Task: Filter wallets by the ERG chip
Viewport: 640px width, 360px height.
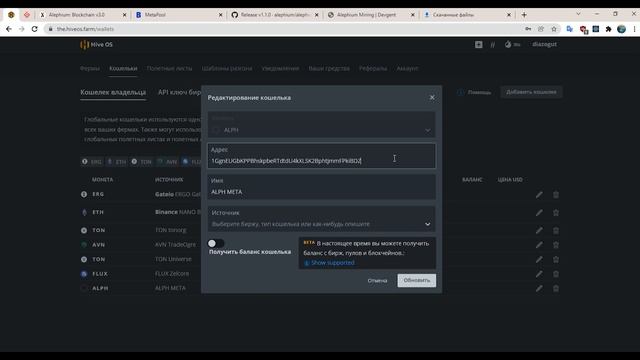Action: [92, 162]
